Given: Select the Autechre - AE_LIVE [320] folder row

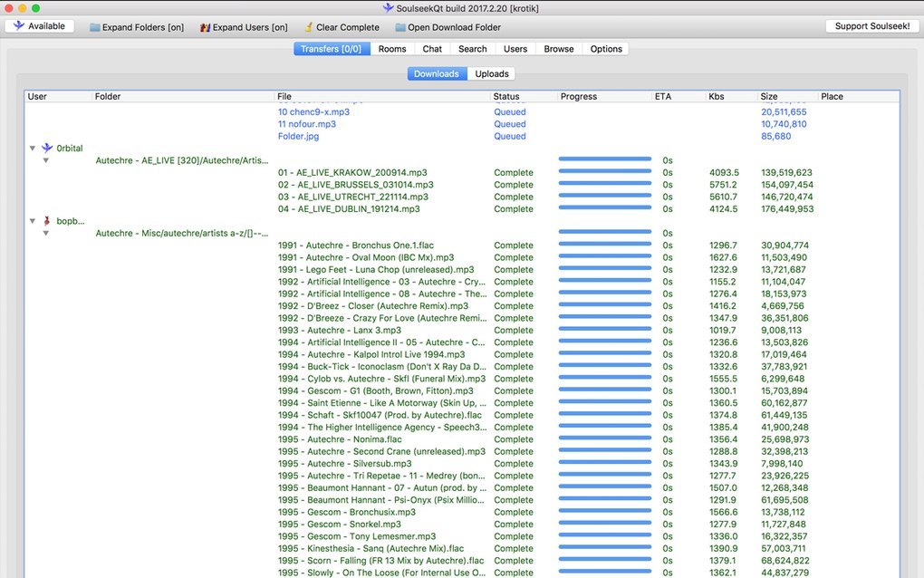Looking at the screenshot, I should (181, 160).
